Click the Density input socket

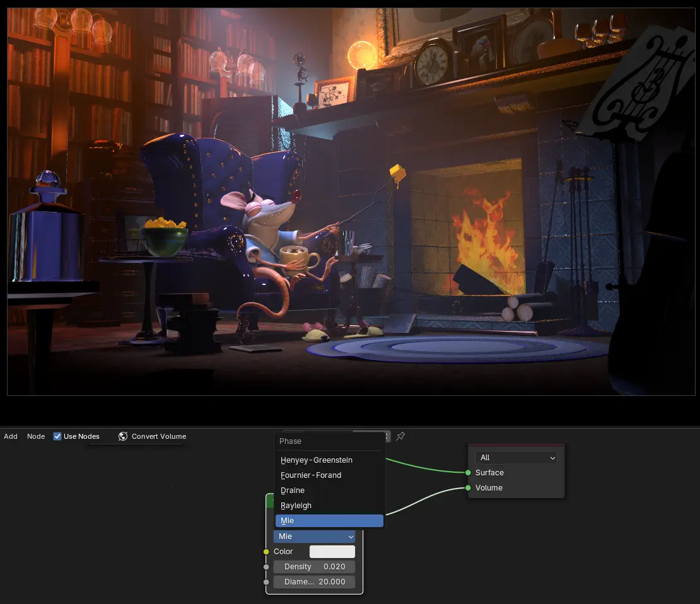click(x=266, y=567)
